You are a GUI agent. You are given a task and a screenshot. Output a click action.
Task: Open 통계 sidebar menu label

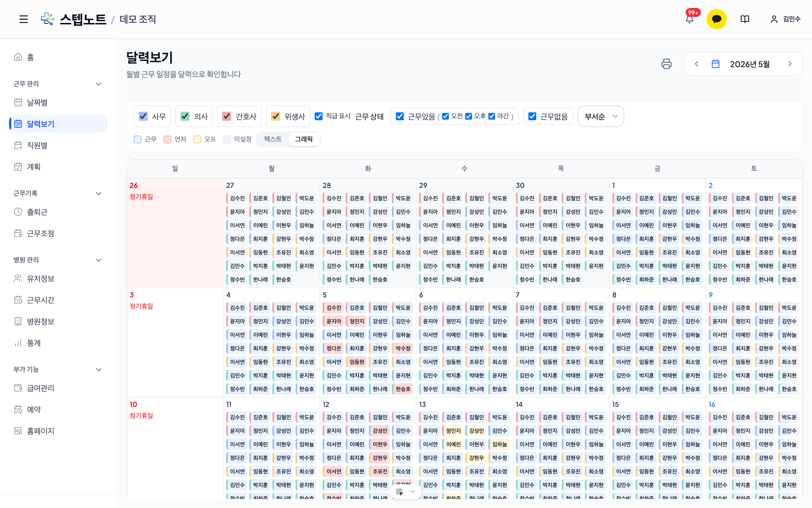(x=34, y=343)
